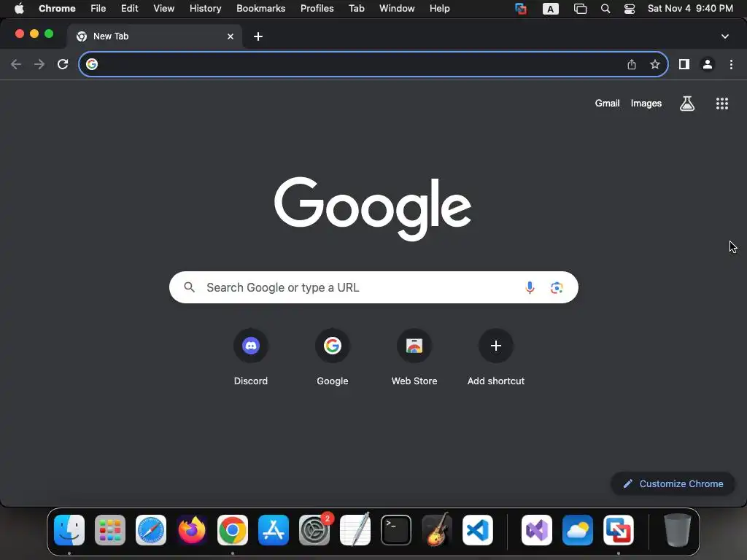This screenshot has height=560, width=747.
Task: Open App Store from the dock
Action: [x=274, y=530]
